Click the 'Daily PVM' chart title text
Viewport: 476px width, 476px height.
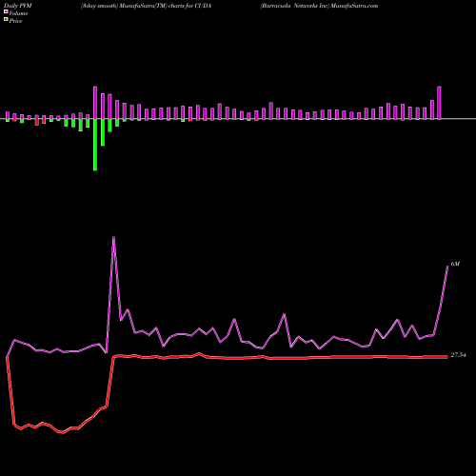point(18,6)
